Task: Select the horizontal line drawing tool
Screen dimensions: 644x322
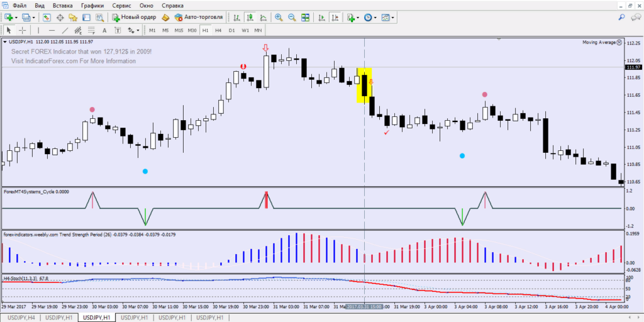Action: [x=52, y=30]
